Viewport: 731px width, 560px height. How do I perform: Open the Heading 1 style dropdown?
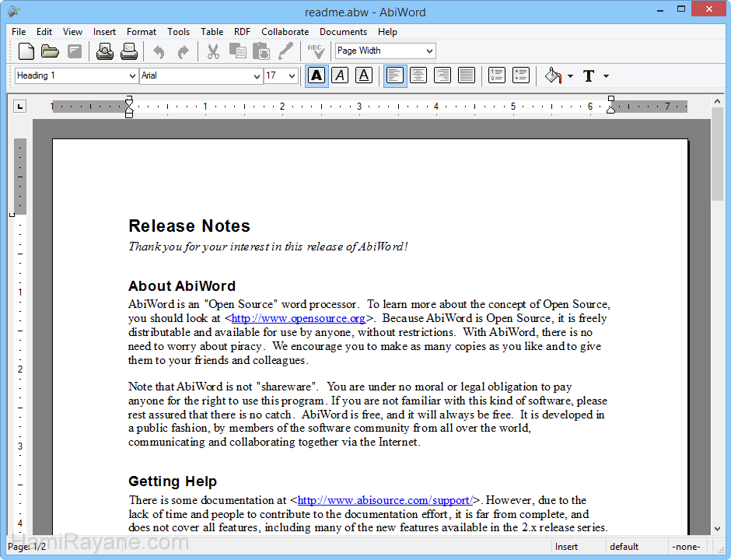76,75
